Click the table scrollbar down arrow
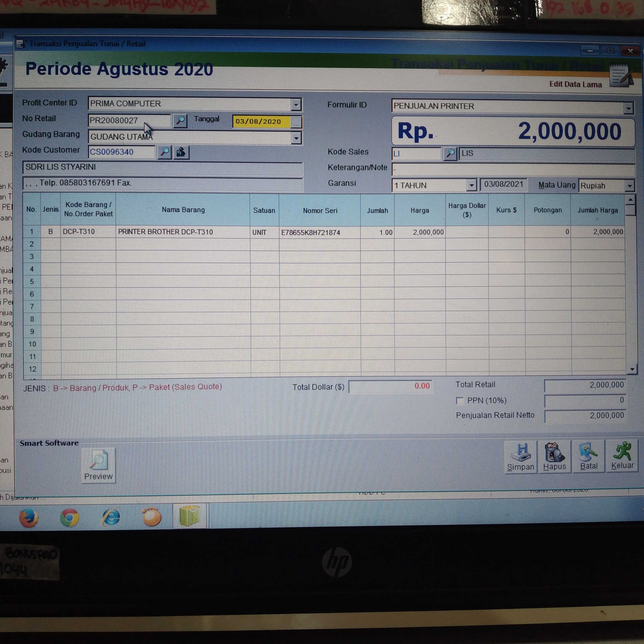644x644 pixels. click(x=632, y=369)
